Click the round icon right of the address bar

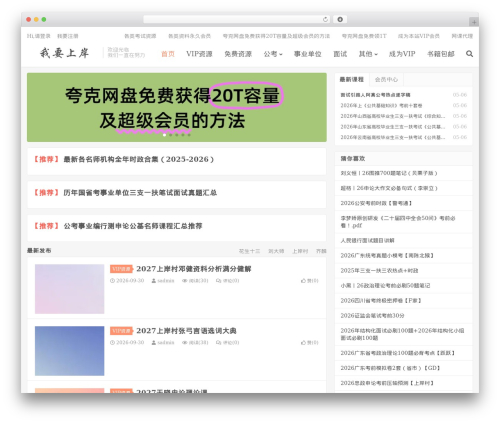tap(340, 20)
